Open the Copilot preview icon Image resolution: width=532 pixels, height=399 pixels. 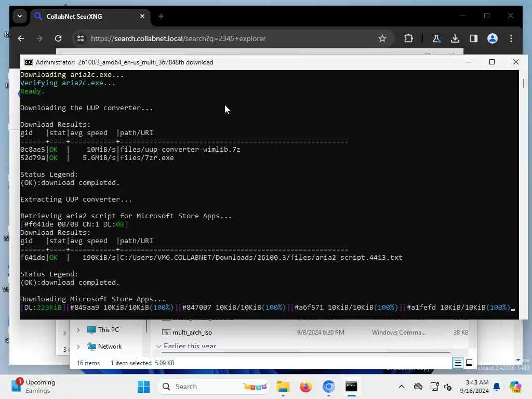click(515, 387)
